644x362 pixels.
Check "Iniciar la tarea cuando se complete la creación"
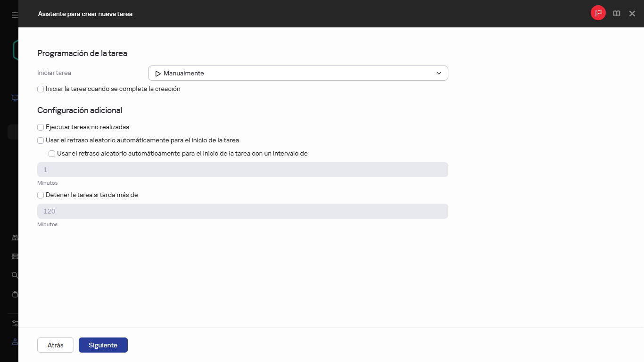click(x=41, y=89)
